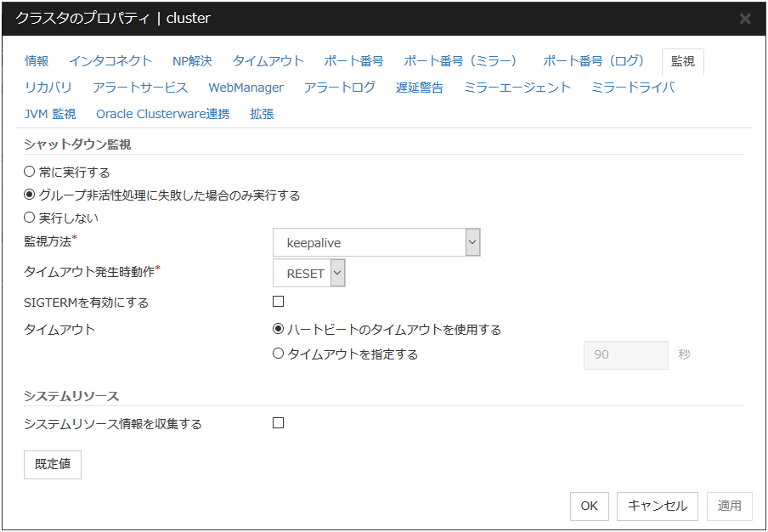The height and width of the screenshot is (532, 768).
Task: Show the JVM 監視 tab
Action: (50, 114)
